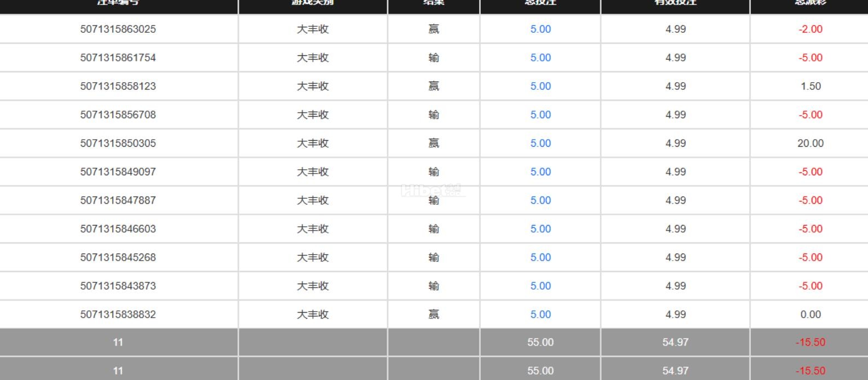This screenshot has height=380, width=868.
Task: Open 5.00 total bet link for 5071315846603
Action: (540, 228)
